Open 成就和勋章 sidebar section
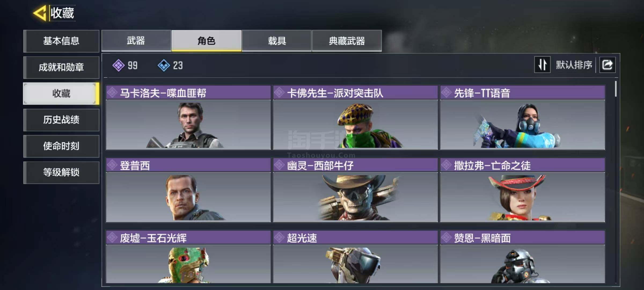Screen dimensions: 644x290 (x=61, y=67)
